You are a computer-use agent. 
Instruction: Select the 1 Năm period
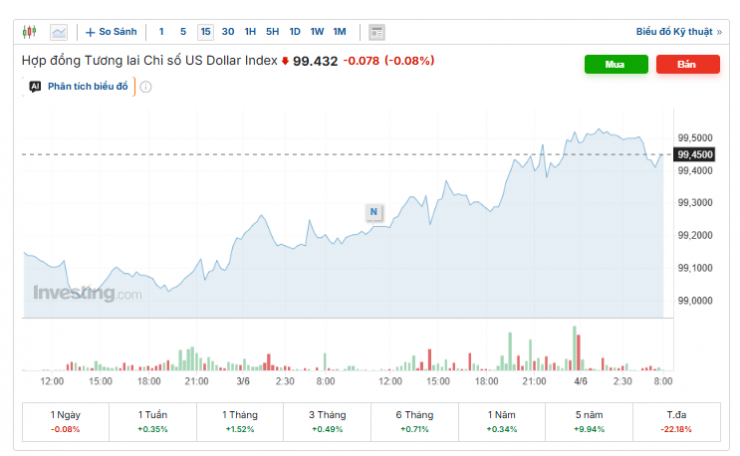tap(502, 422)
